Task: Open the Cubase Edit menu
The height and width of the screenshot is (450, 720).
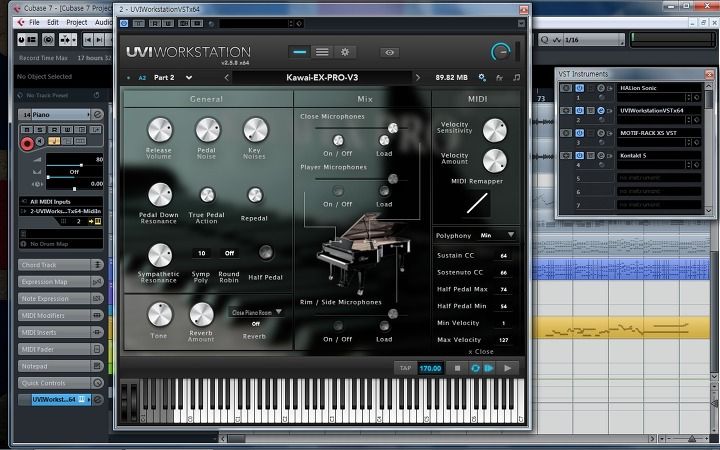Action: point(53,22)
